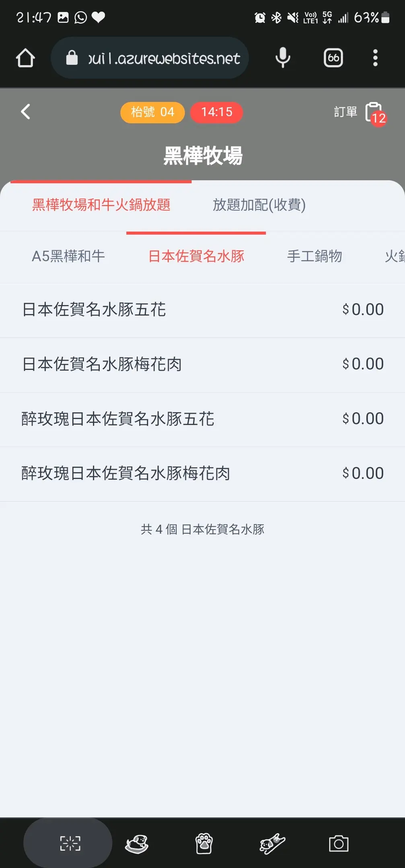Open the browser tab switcher showing 66
Viewport: 405px width, 868px height.
333,58
